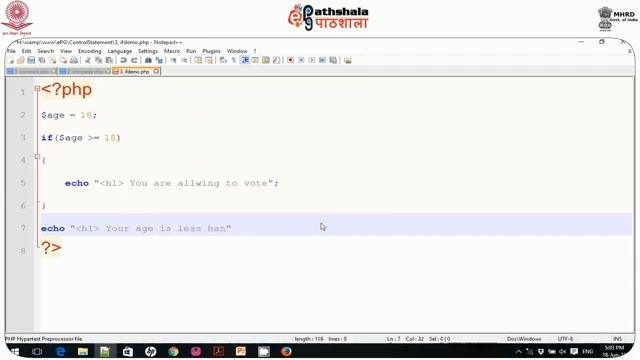Viewport: 640px width, 360px height.
Task: Save the current file via Save icon
Action: pyautogui.click(x=31, y=60)
